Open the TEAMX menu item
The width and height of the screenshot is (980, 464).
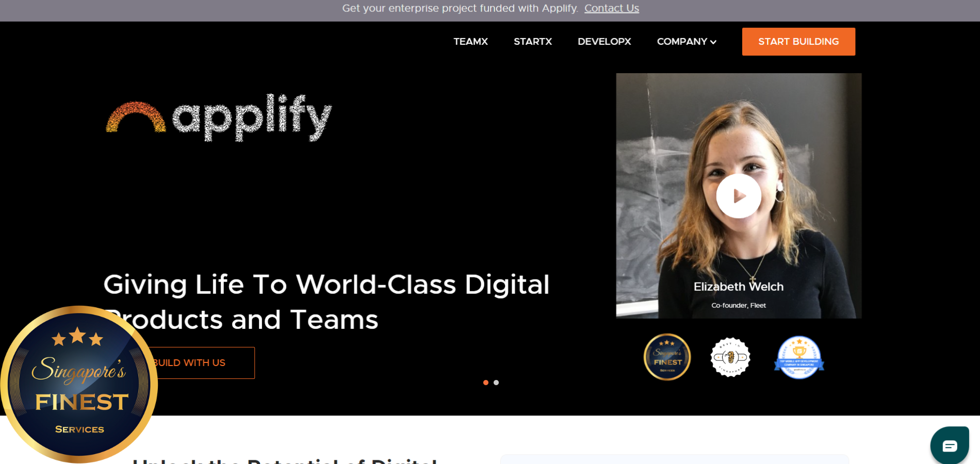point(470,42)
